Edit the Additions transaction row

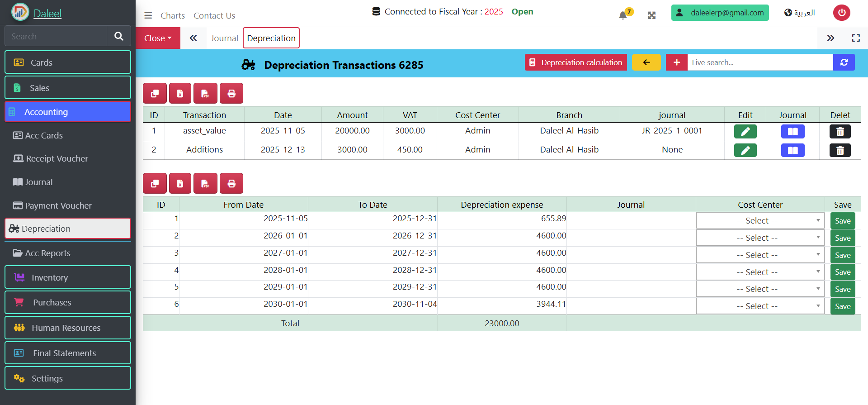click(x=745, y=150)
